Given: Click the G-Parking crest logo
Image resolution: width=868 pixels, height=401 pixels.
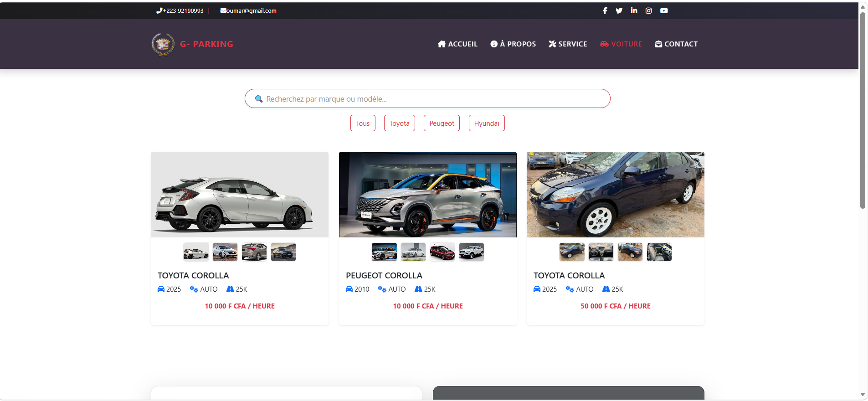Looking at the screenshot, I should click(163, 44).
